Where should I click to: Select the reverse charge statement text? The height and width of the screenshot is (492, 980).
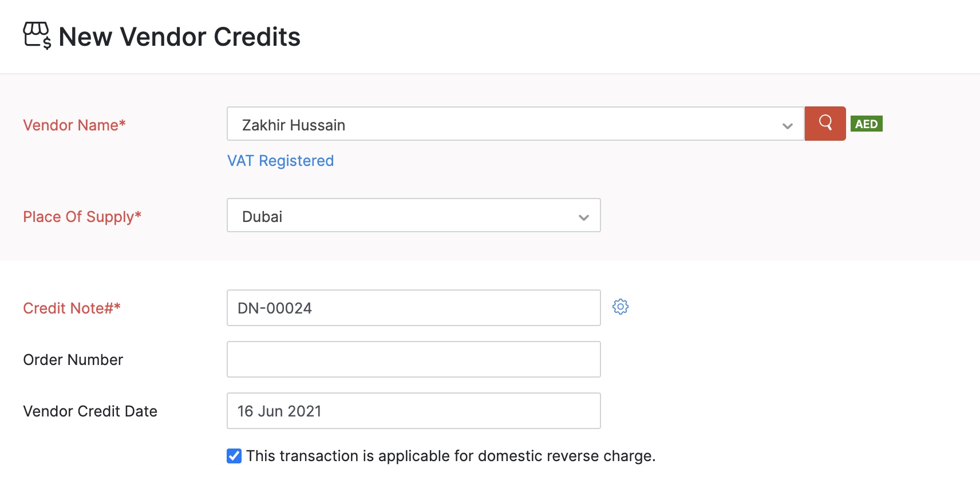tap(451, 456)
